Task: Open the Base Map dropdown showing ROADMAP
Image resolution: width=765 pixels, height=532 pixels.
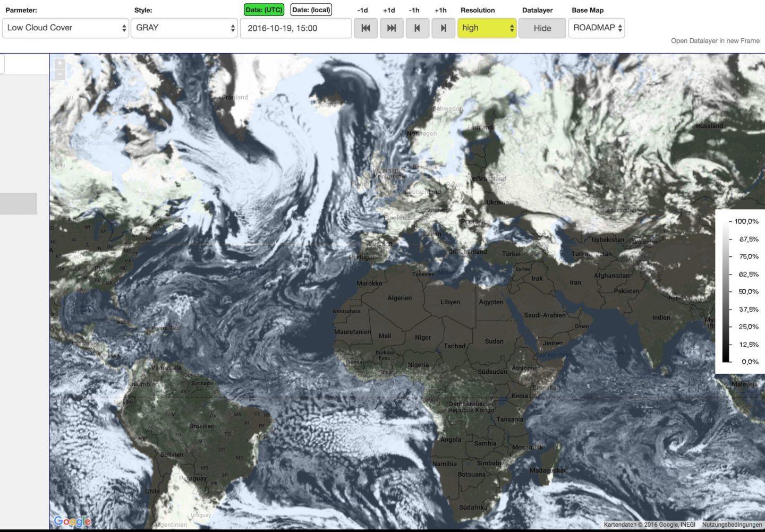Action: 596,28
